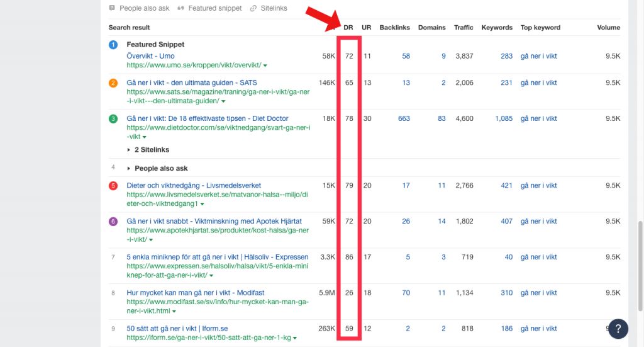644x347 pixels.
Task: Expand the People also ask row
Action: (x=157, y=168)
